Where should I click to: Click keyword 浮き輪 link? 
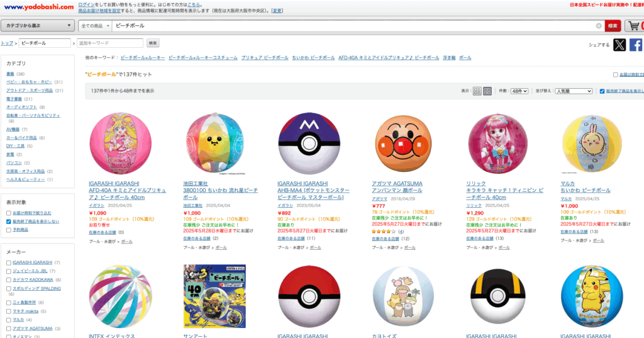(x=449, y=58)
